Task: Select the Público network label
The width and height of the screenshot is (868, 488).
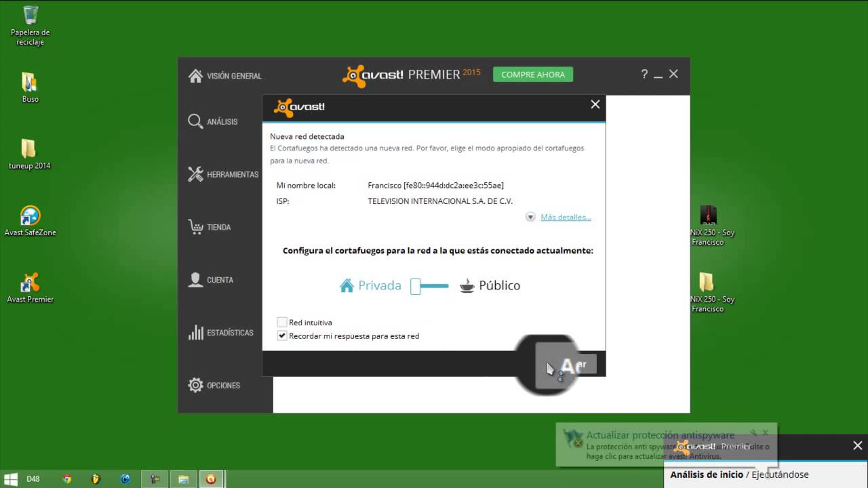Action: point(500,285)
